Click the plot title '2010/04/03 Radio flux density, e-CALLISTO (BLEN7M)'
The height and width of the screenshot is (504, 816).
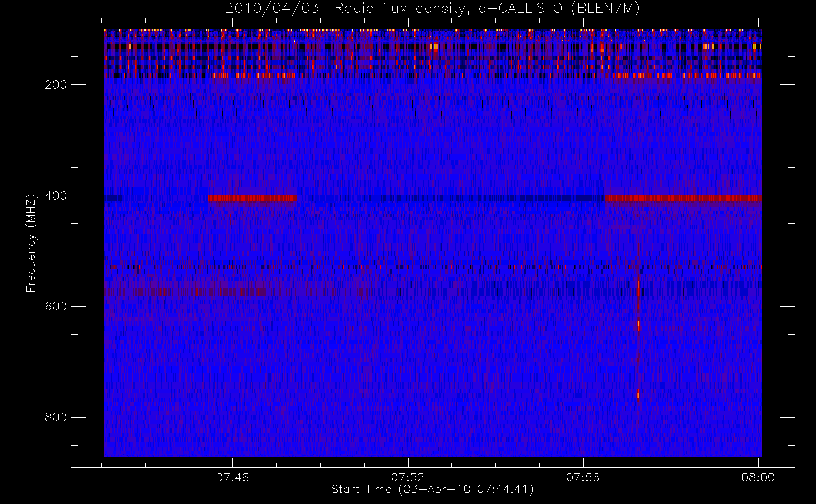[433, 9]
